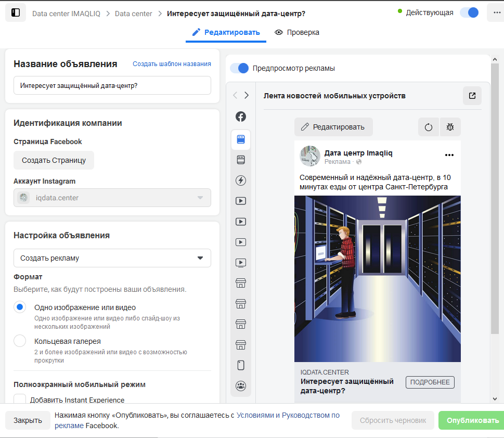The height and width of the screenshot is (438, 504).
Task: Disable the Предпросмотр рекламы toggle
Action: pos(239,68)
